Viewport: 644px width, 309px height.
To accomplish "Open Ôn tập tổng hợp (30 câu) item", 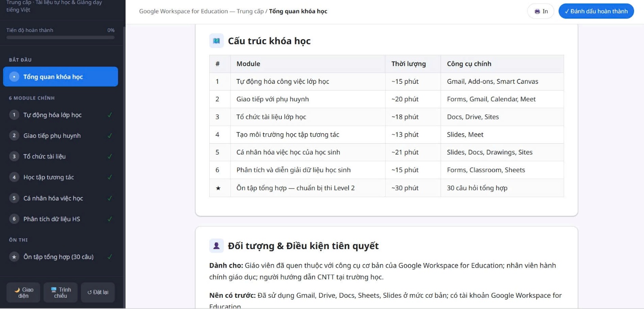I will (x=60, y=257).
